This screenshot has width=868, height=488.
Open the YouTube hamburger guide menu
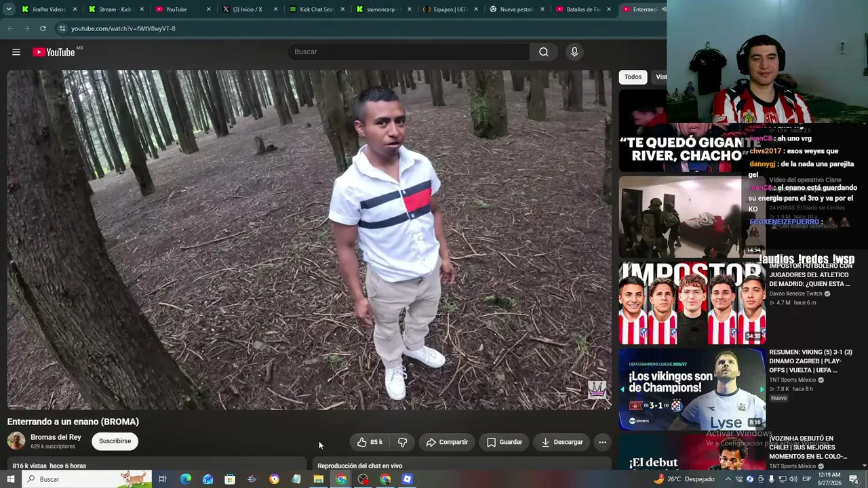click(16, 52)
